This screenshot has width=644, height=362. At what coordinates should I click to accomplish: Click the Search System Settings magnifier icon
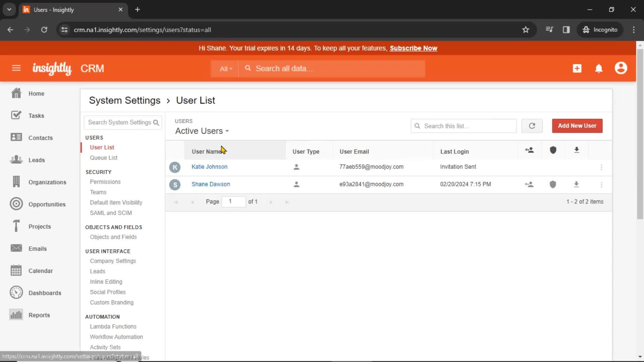156,123
